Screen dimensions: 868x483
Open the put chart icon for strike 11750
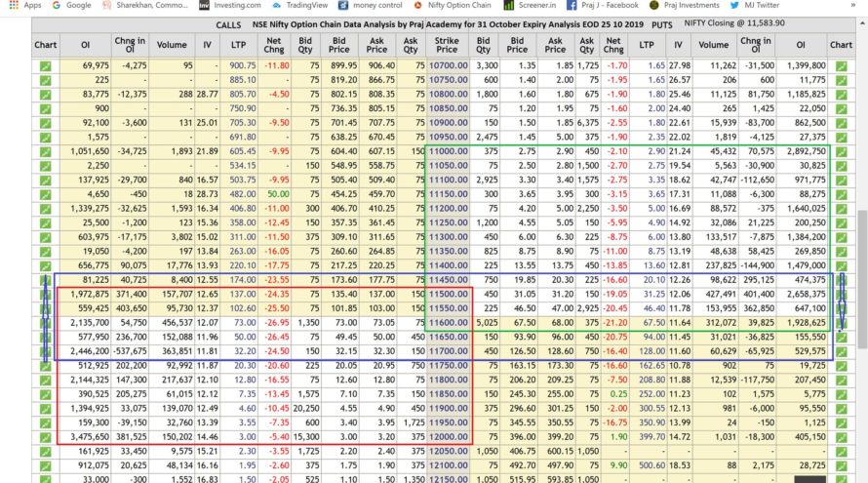click(x=842, y=366)
